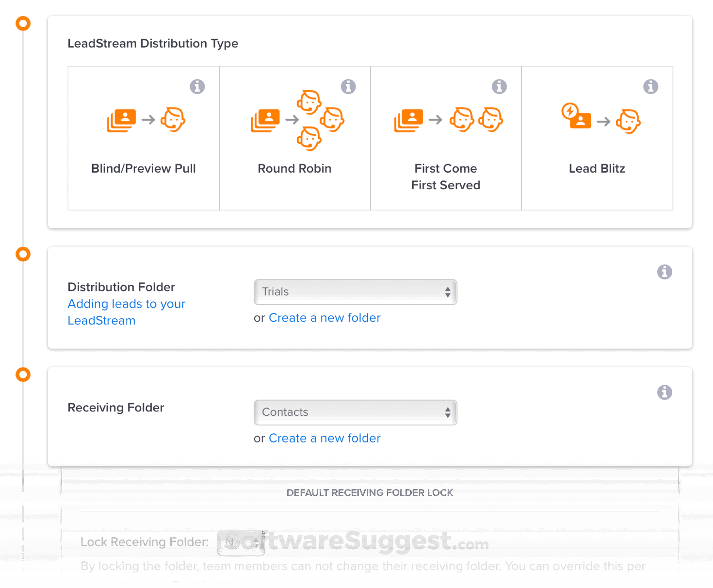Show info for Distribution Folder section
The width and height of the screenshot is (713, 588).
pos(664,272)
